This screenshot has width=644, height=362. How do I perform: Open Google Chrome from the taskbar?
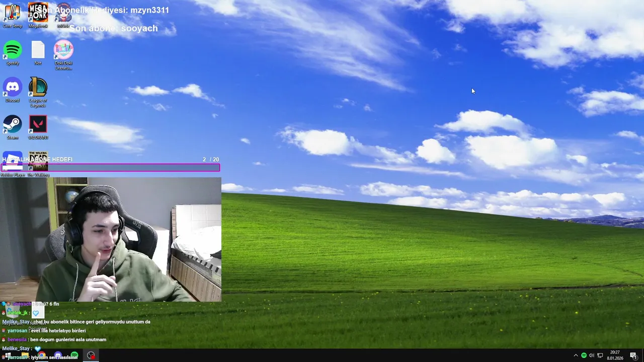(x=42, y=355)
